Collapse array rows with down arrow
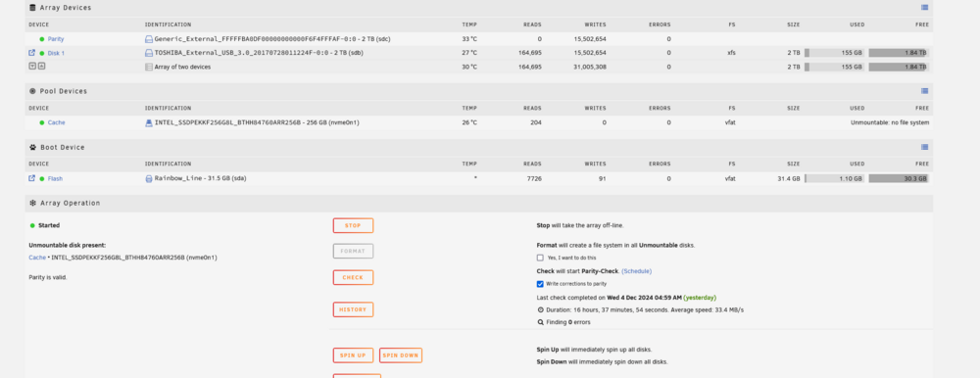 (32, 67)
